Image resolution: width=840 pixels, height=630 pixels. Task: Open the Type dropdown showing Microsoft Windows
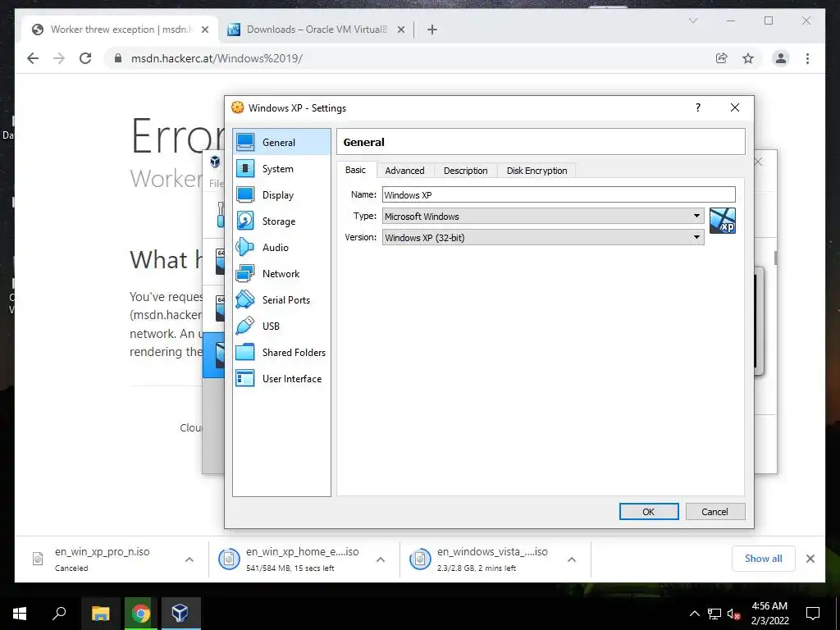[543, 217]
